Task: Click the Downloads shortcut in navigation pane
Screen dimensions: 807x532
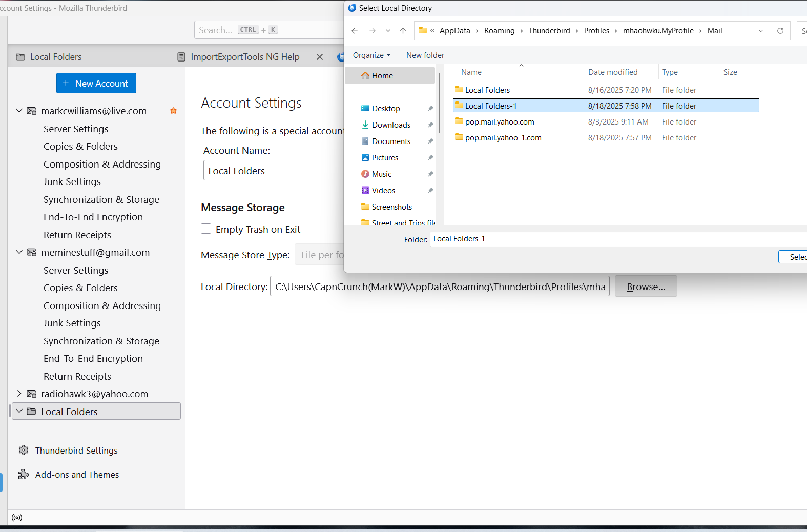Action: [x=390, y=125]
